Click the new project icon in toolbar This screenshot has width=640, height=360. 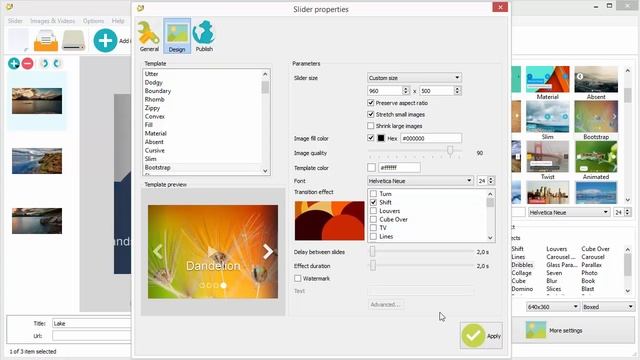click(18, 40)
